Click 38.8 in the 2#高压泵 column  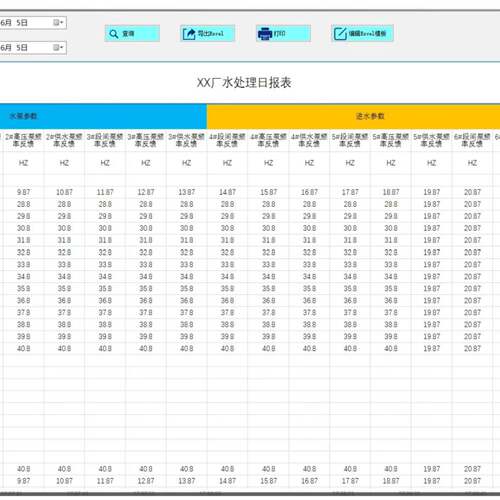pos(23,324)
